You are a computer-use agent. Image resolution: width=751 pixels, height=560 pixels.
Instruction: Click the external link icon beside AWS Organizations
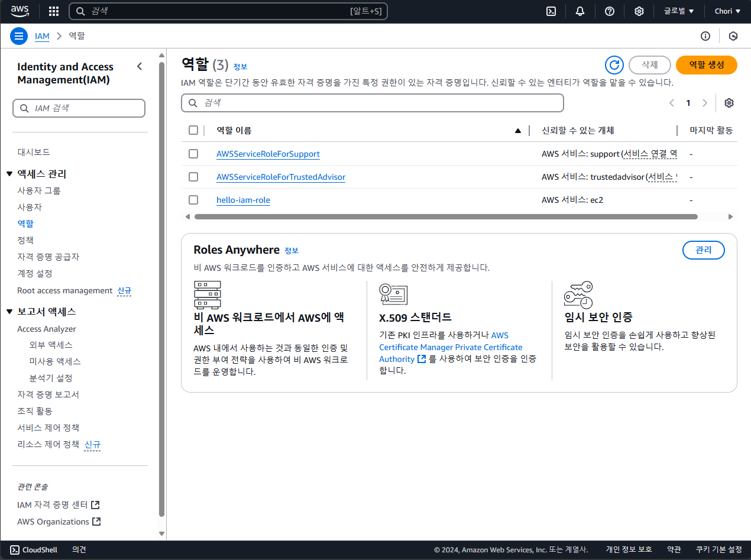[x=96, y=522]
